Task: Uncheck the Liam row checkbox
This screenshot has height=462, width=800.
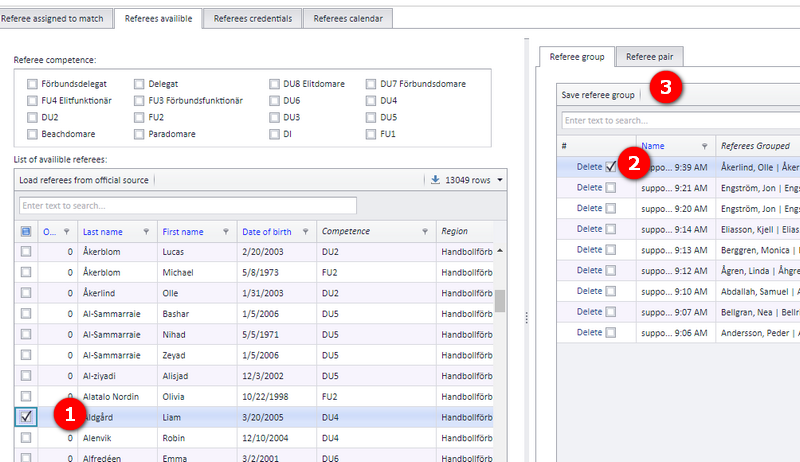Action: tap(26, 417)
